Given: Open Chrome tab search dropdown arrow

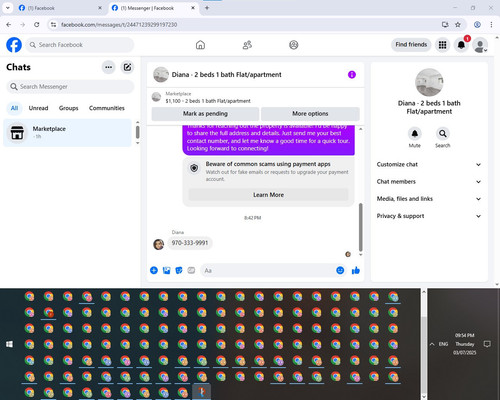Looking at the screenshot, I should [x=8, y=8].
